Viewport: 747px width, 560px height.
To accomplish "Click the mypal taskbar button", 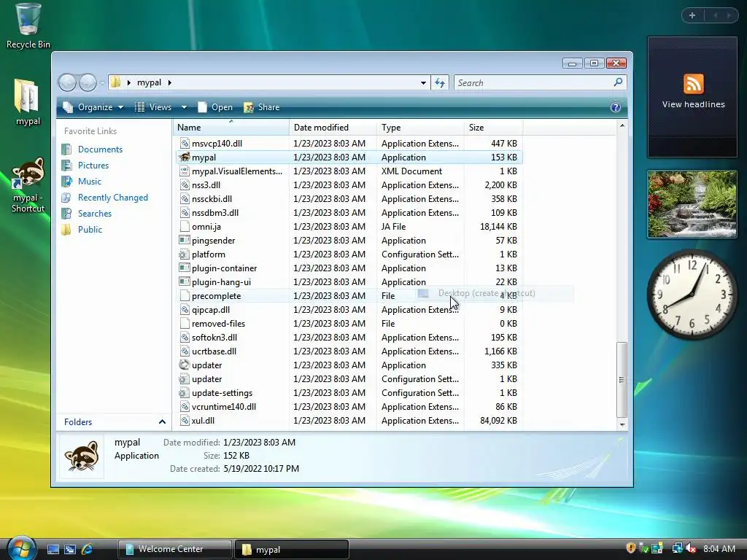I will 292,550.
